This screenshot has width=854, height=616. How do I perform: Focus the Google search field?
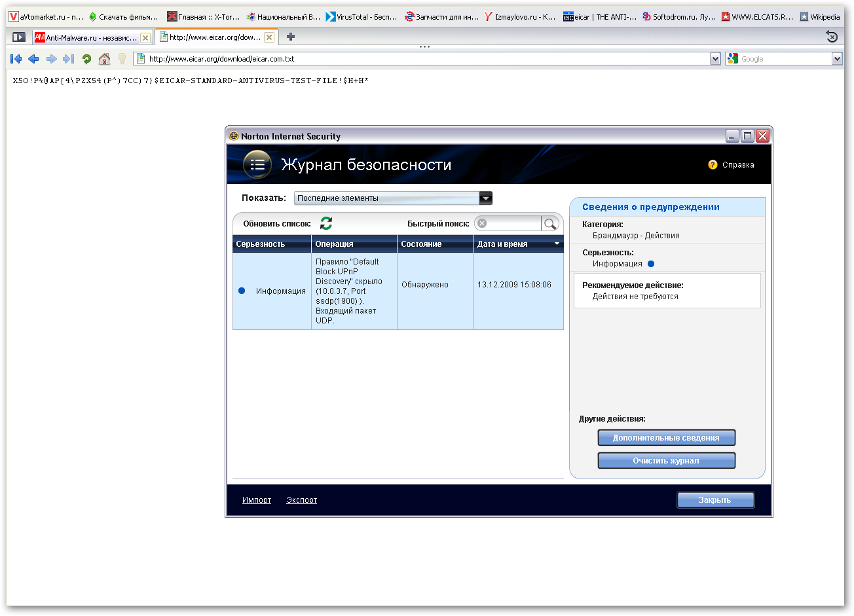coord(785,59)
